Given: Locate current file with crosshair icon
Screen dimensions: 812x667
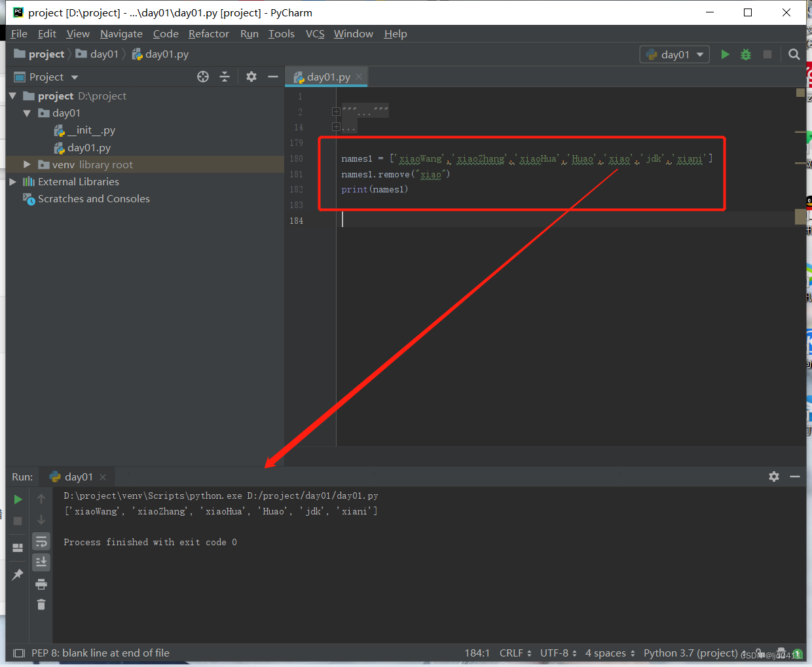Looking at the screenshot, I should [203, 77].
